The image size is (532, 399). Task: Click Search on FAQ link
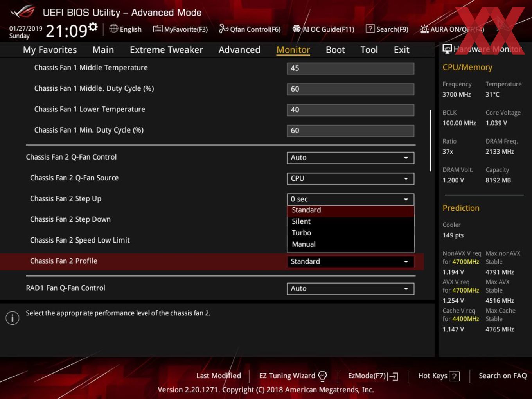coord(503,376)
